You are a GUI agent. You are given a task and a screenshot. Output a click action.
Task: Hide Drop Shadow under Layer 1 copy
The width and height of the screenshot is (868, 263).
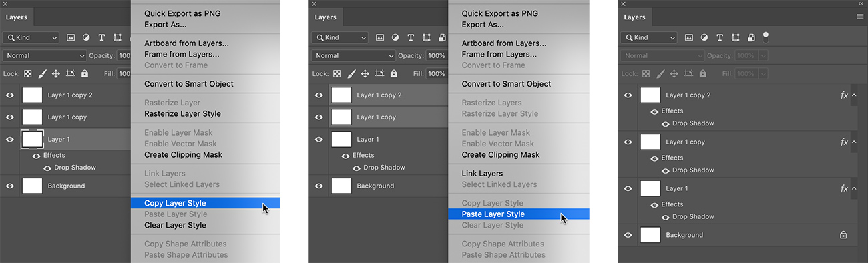(x=665, y=170)
